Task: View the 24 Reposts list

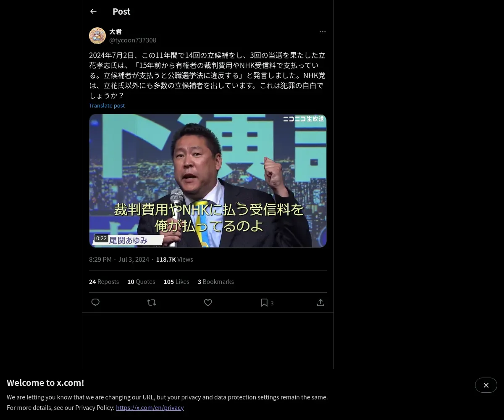Action: coord(104,282)
